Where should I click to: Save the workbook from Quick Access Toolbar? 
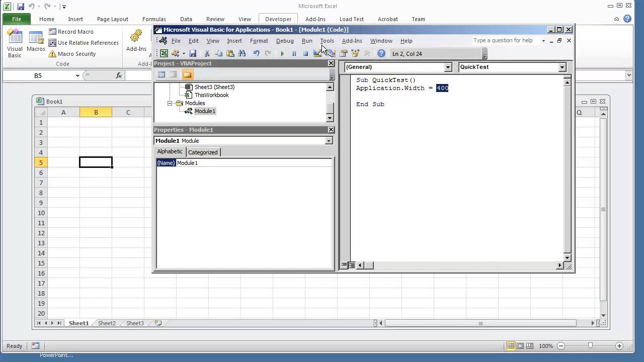(20, 7)
